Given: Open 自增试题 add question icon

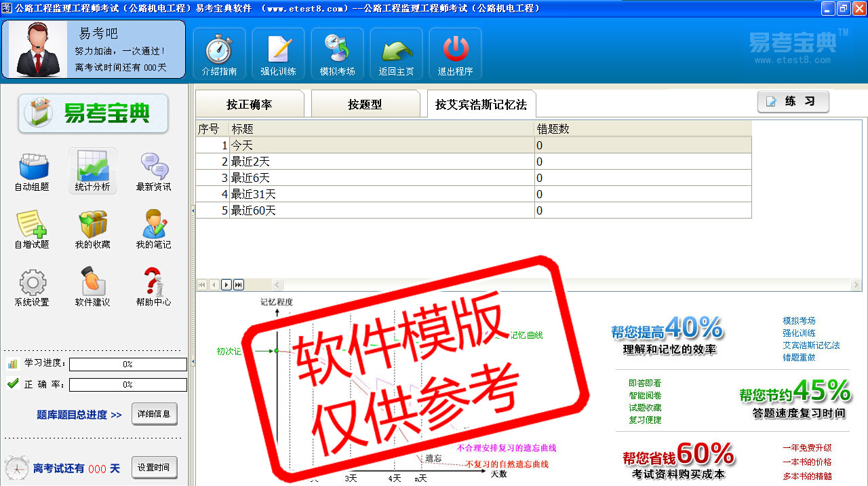Looking at the screenshot, I should (32, 229).
